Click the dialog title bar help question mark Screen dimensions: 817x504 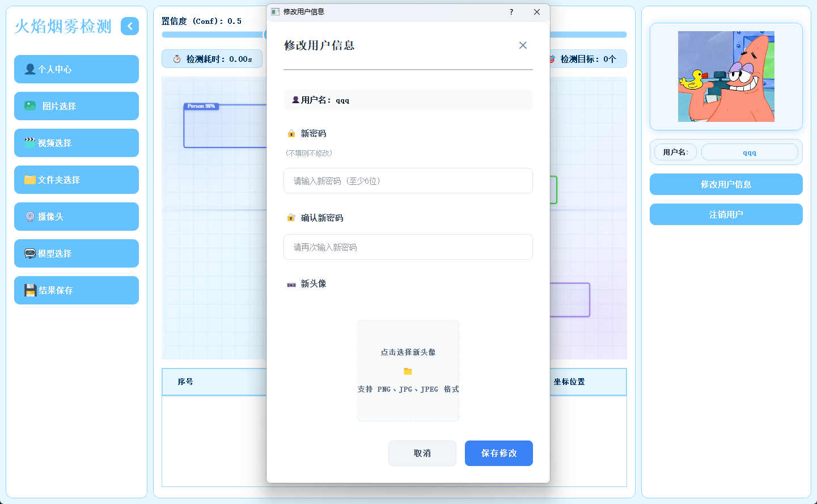point(511,12)
